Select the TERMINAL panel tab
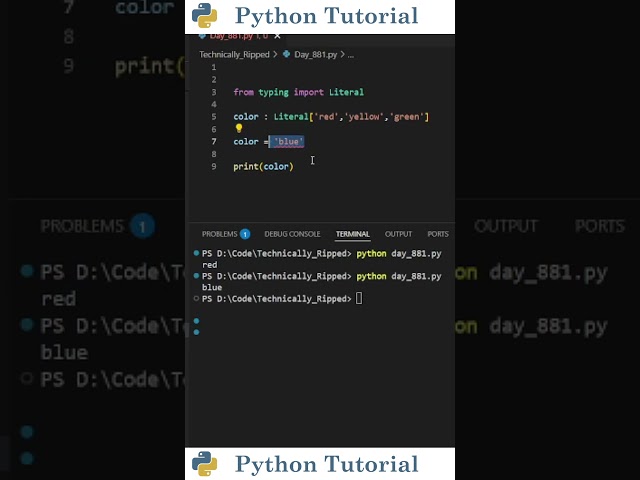Viewport: 640px width, 480px height. (x=353, y=234)
